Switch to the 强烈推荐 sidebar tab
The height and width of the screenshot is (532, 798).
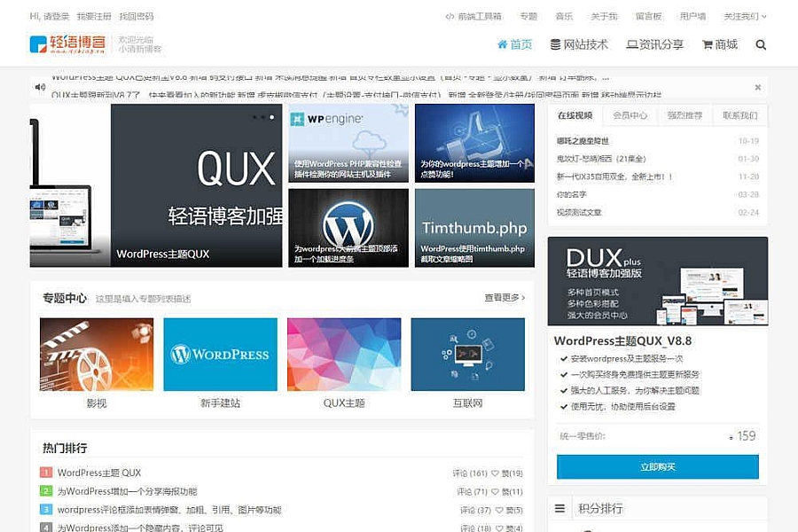[x=685, y=115]
